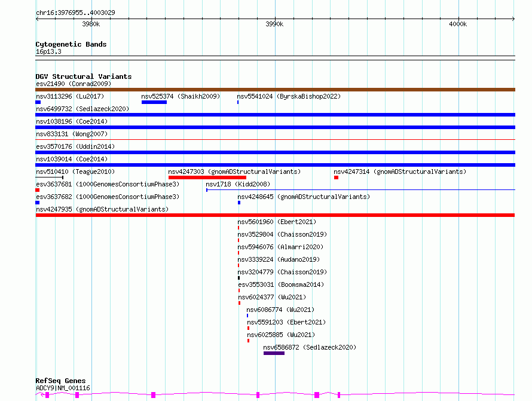Open nsv4247314 (gnomADStructuralVariants) label
This screenshot has width=532, height=401.
click(x=400, y=172)
